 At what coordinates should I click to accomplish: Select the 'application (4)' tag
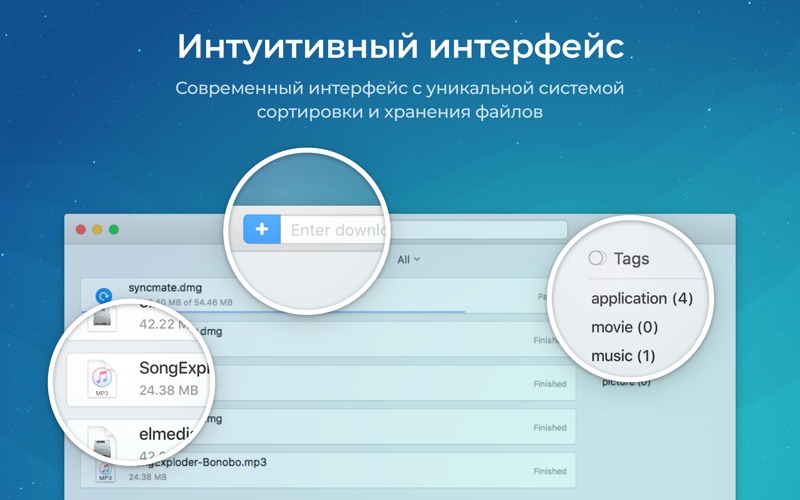pyautogui.click(x=642, y=298)
